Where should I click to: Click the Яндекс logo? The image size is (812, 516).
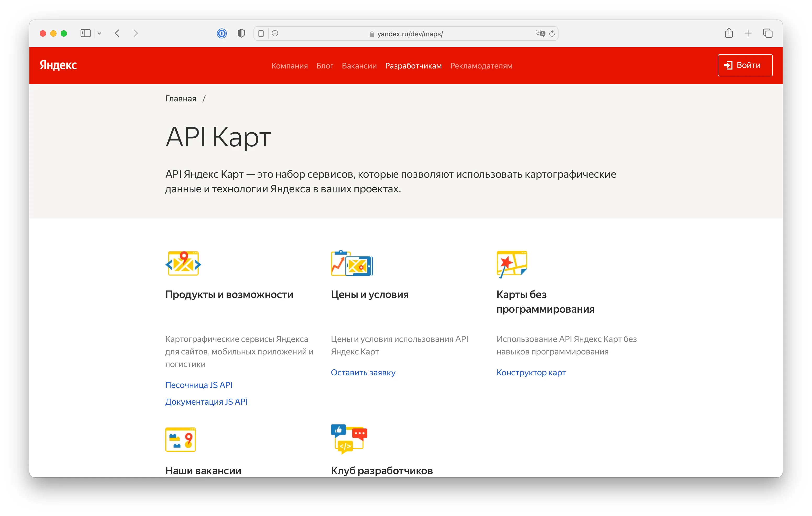pos(58,65)
